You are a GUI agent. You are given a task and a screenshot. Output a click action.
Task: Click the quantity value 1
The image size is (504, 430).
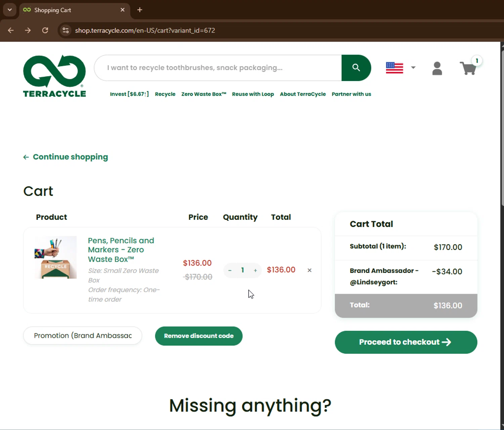[x=243, y=270]
